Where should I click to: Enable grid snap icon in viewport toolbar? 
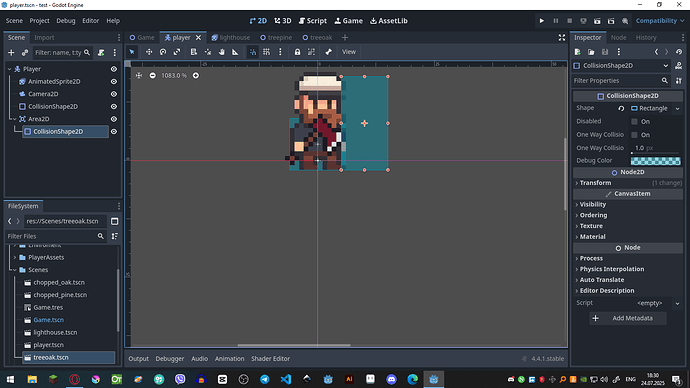tap(266, 52)
